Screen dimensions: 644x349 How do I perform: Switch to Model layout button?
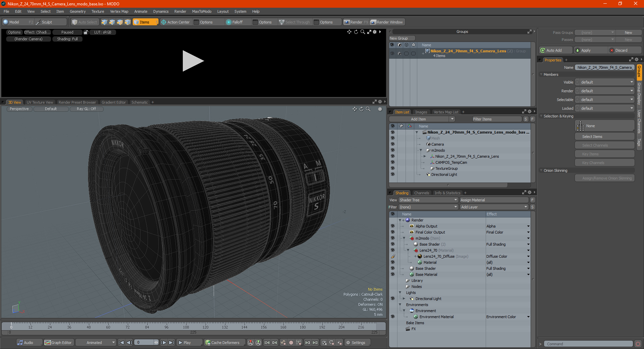[17, 22]
